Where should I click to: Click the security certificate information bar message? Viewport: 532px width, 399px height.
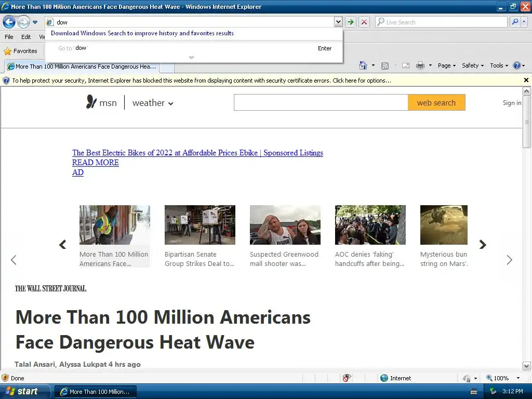pyautogui.click(x=202, y=81)
